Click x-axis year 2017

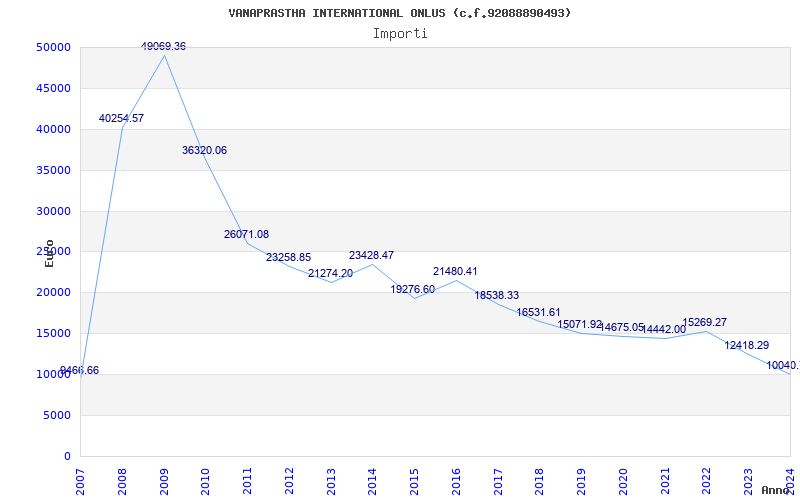(x=498, y=482)
